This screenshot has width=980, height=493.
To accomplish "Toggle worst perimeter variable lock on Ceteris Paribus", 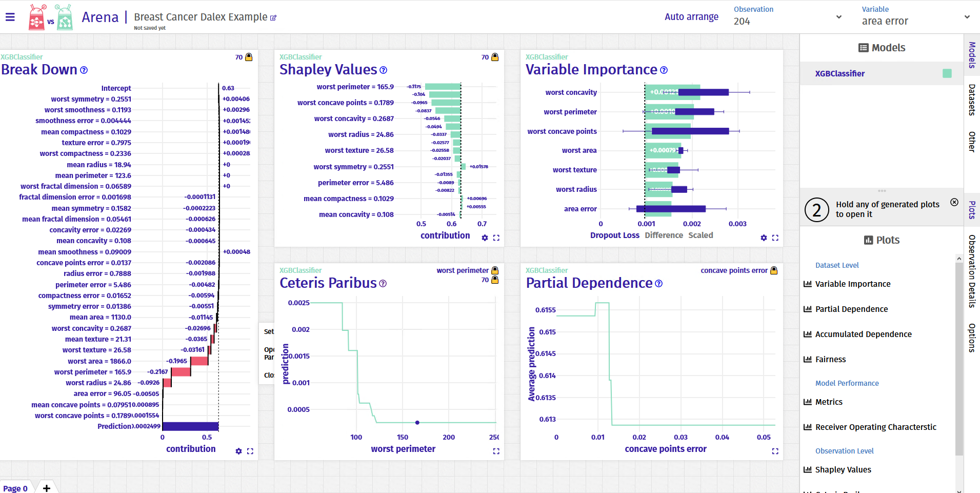I will click(495, 270).
